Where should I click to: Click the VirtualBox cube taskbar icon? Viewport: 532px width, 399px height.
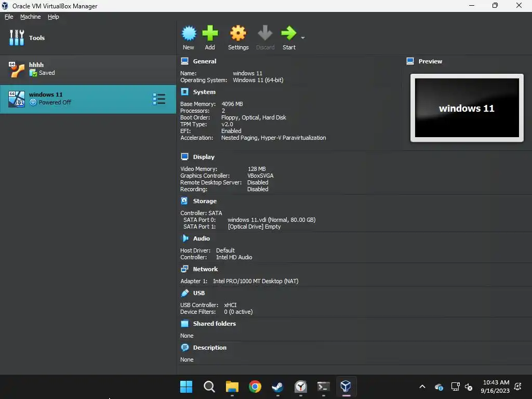[346, 386]
